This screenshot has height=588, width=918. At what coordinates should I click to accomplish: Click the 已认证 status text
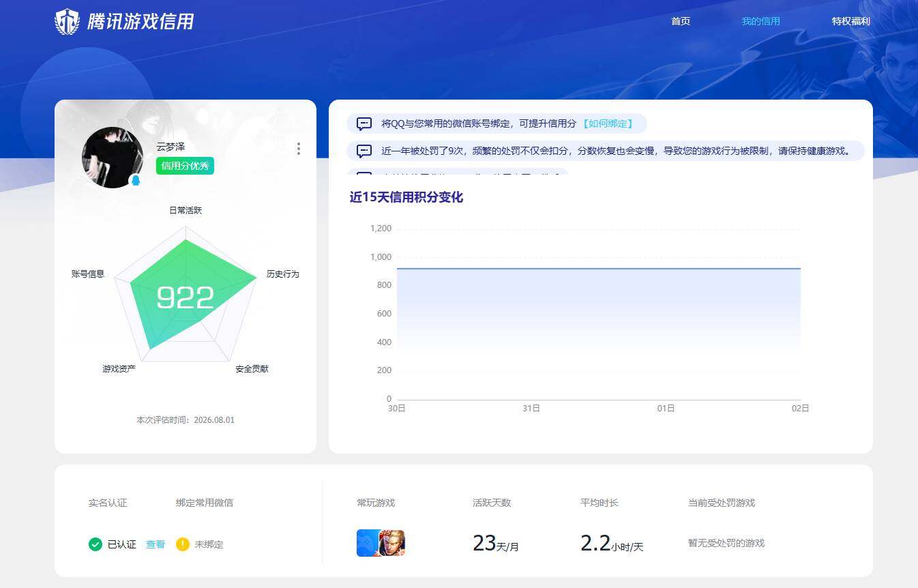coord(122,544)
